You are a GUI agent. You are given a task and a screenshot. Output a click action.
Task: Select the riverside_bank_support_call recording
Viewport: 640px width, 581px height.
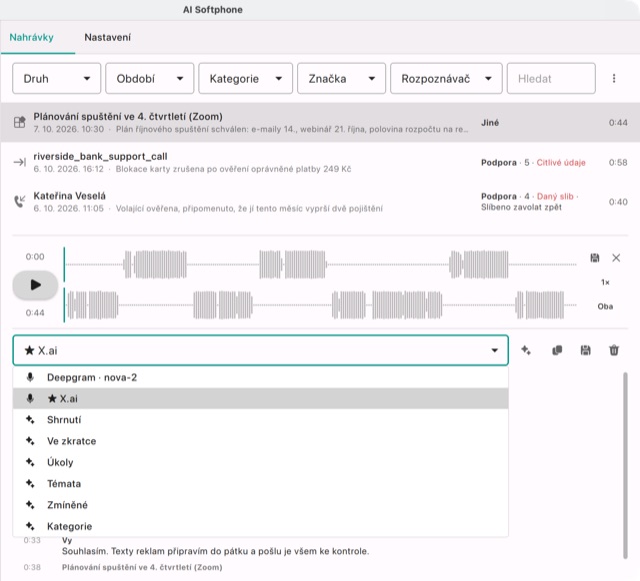click(320, 162)
